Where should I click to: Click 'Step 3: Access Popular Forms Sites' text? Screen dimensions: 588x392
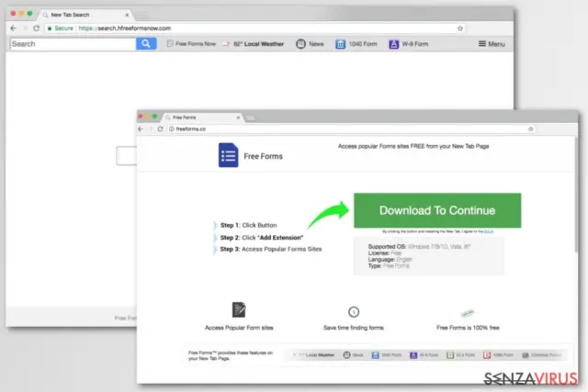click(271, 249)
